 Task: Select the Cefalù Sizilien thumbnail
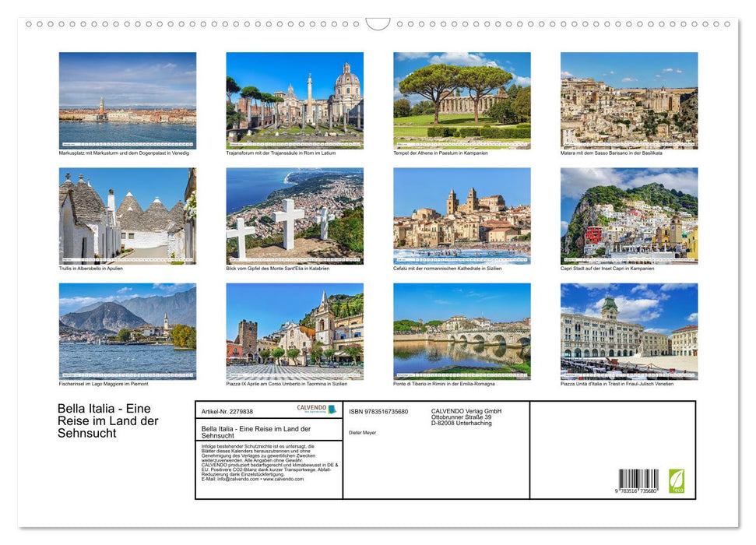click(462, 216)
